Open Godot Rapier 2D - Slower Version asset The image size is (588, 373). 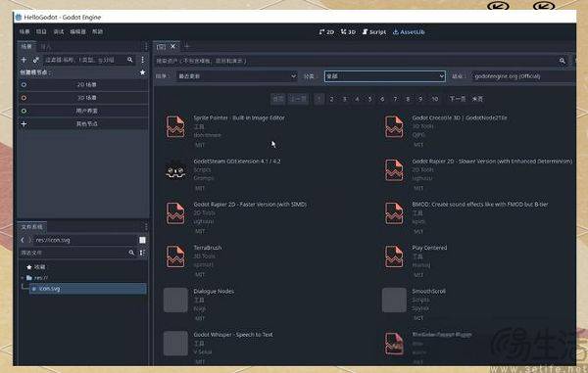coord(492,162)
